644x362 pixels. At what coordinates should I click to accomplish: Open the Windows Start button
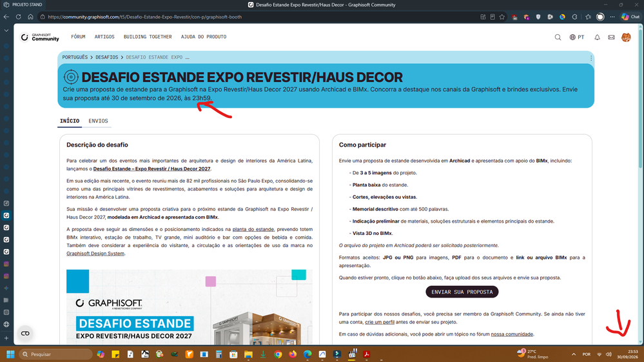pos(10,354)
